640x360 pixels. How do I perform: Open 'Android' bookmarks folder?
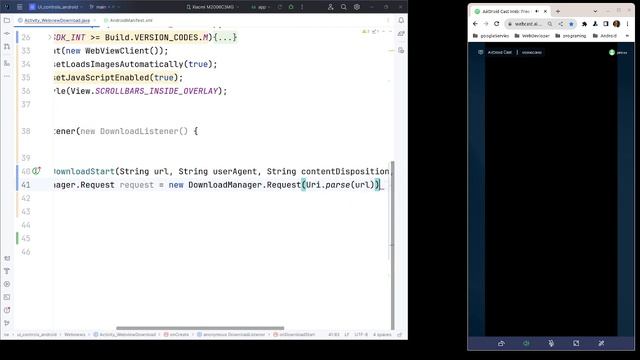[x=605, y=36]
